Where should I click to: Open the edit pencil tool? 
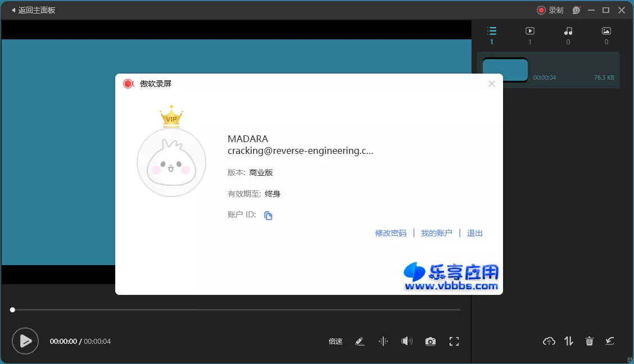(x=360, y=341)
